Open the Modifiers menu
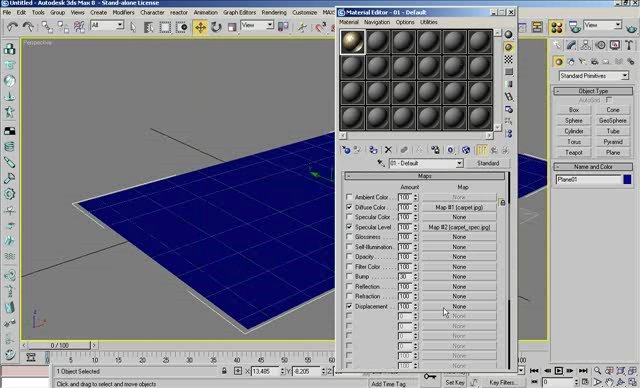Screen dimensions: 640x388 [123, 13]
